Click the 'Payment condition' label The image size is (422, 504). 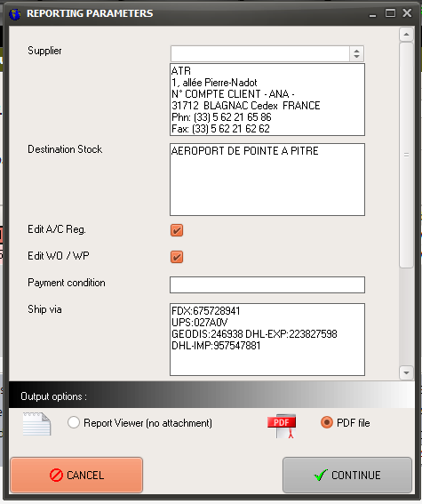[67, 283]
